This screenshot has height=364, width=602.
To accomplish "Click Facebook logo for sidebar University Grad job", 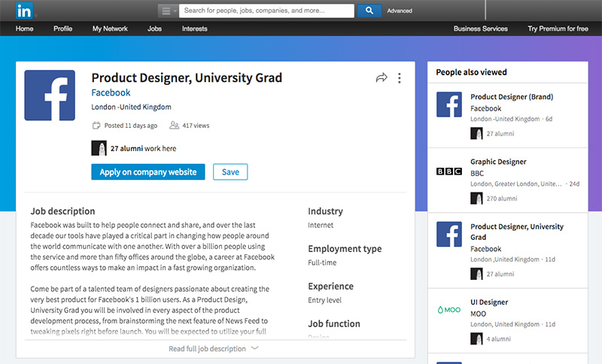I will [448, 234].
